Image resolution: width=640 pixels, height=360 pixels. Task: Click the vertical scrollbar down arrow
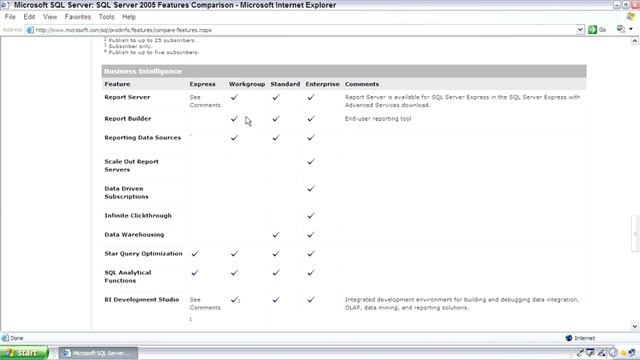click(635, 326)
